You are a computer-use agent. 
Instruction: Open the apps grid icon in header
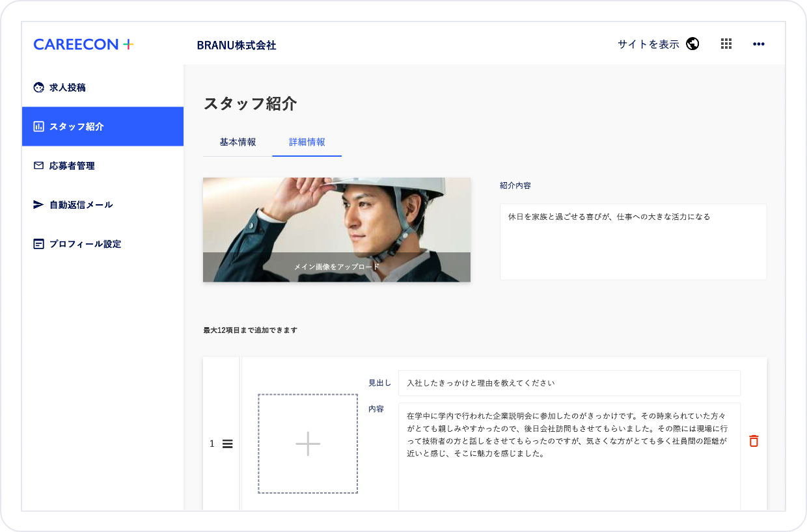click(726, 44)
